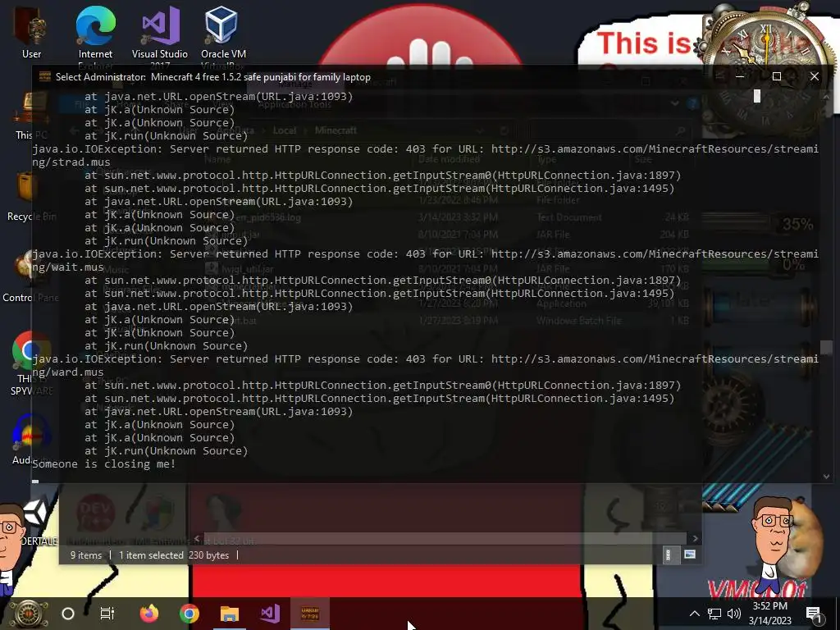
Task: Open Visual Studio from the taskbar
Action: pos(269,614)
